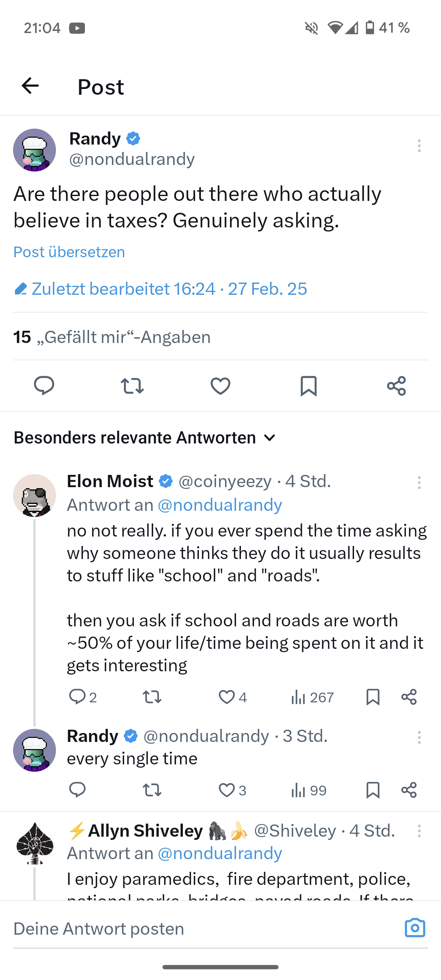This screenshot has height=980, width=441.
Task: Click 'Post übersetzen' translation link
Action: pos(69,252)
